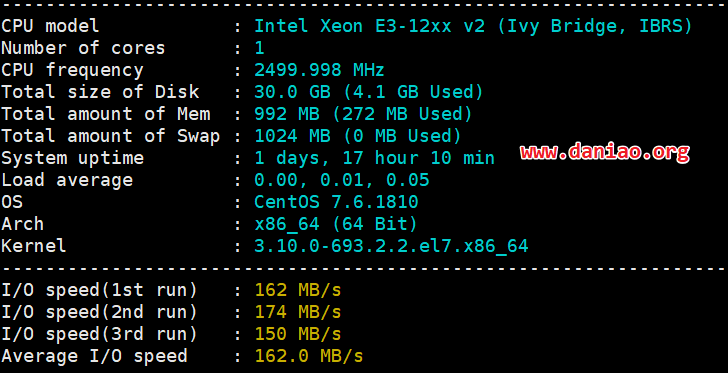Click the "Kernel" label text
This screenshot has width=728, height=373.
click(33, 246)
